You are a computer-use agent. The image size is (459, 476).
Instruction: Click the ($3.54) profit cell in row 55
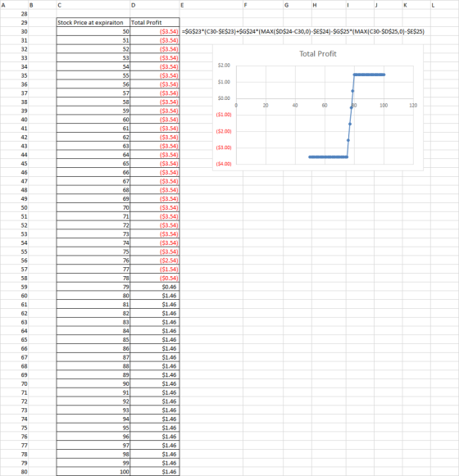click(x=155, y=252)
